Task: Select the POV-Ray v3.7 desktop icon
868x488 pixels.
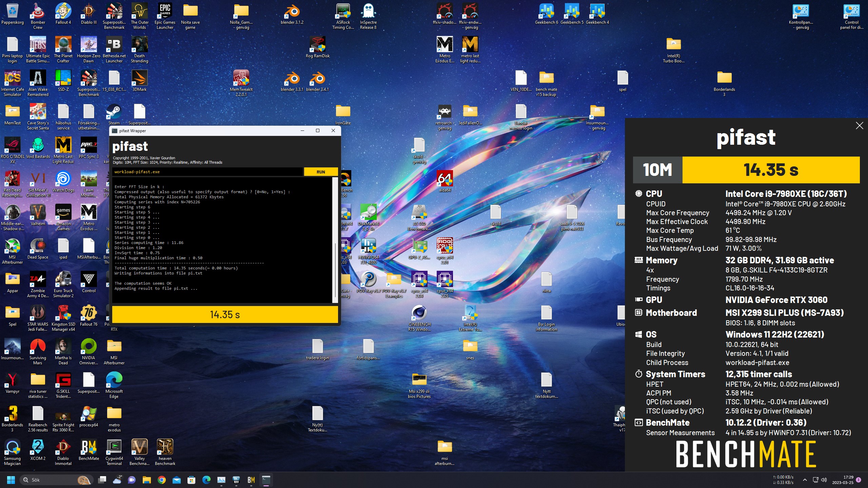Action: [x=368, y=282]
